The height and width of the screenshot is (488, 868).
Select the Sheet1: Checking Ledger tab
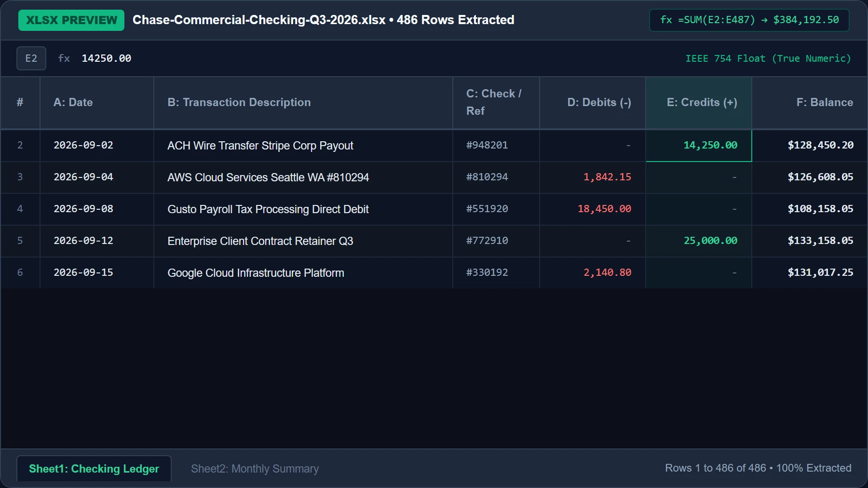[x=94, y=469]
